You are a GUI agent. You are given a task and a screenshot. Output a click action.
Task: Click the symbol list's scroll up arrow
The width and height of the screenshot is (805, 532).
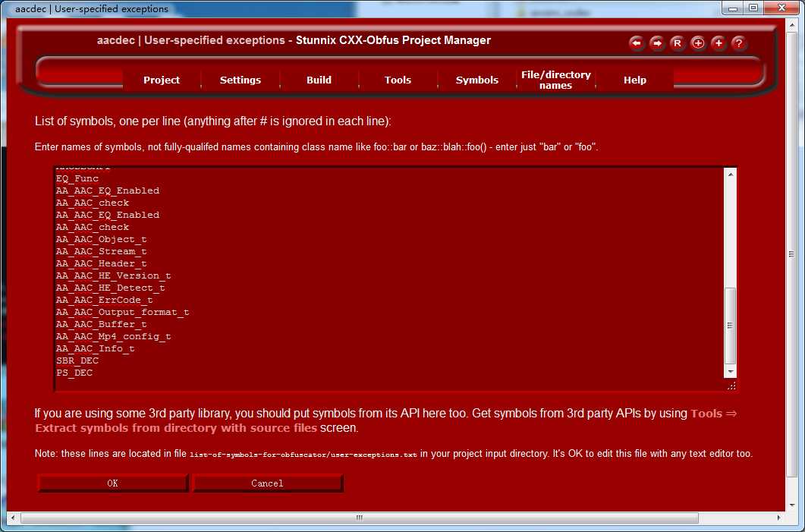(731, 175)
